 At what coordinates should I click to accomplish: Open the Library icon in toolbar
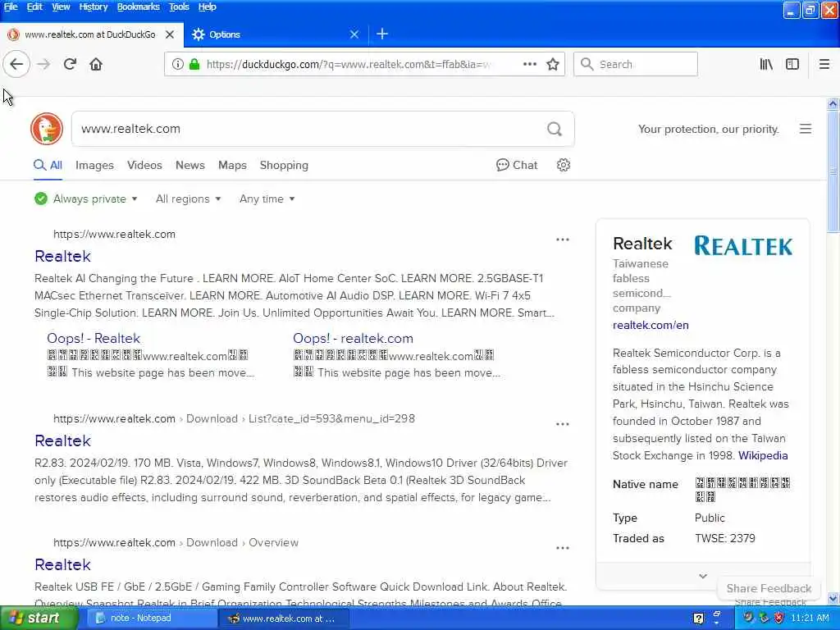tap(766, 64)
